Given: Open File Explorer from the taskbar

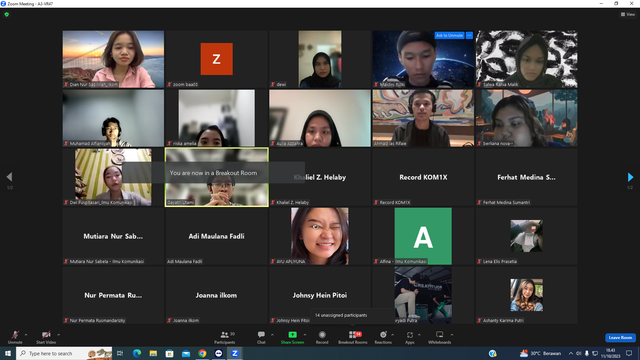Looking at the screenshot, I should (x=153, y=353).
